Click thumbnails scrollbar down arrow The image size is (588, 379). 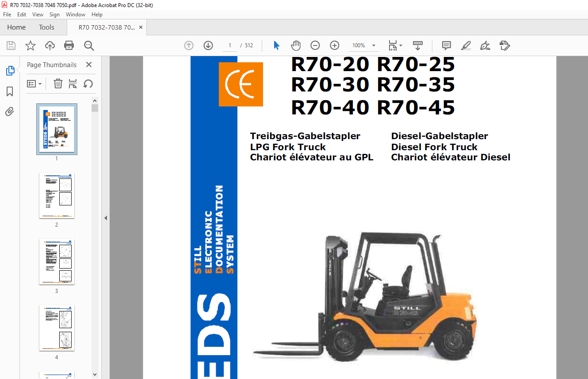click(95, 375)
